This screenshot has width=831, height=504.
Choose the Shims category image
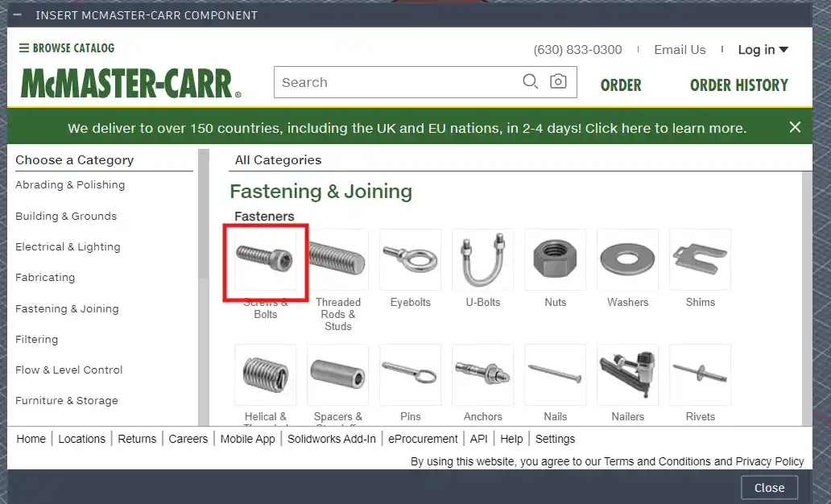tap(700, 260)
